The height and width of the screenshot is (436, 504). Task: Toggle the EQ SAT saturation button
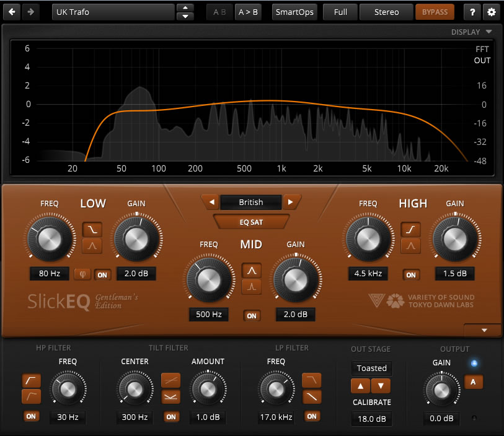251,222
